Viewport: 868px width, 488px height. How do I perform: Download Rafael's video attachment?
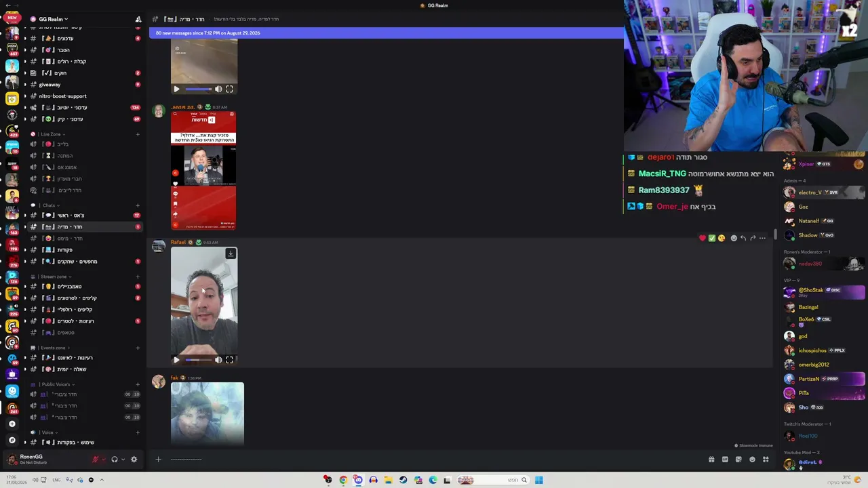(x=231, y=253)
